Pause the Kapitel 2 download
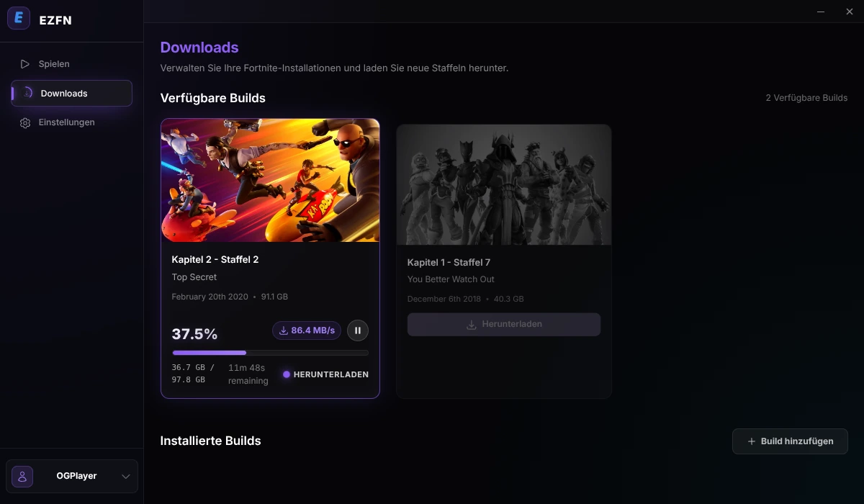The image size is (864, 504). coord(358,330)
